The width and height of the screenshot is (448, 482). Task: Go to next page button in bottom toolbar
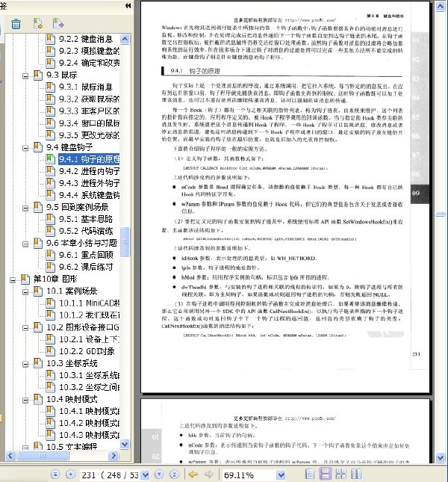click(x=159, y=475)
